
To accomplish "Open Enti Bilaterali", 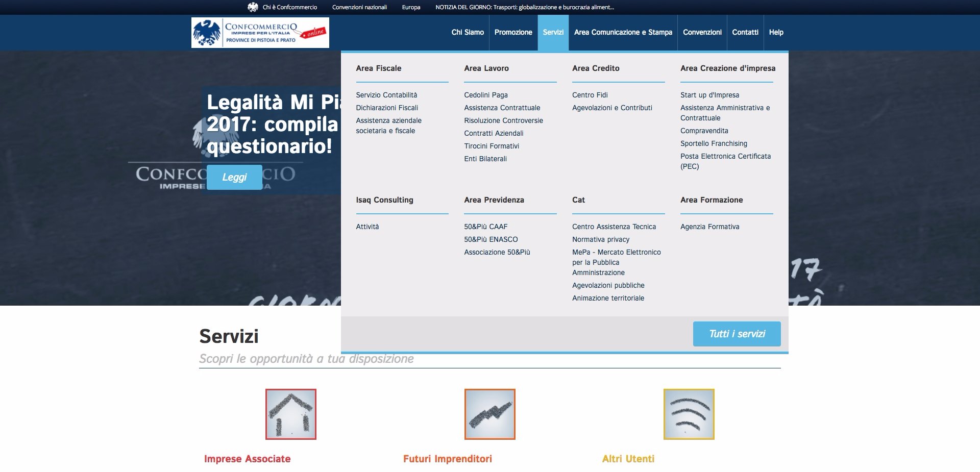I will click(x=485, y=159).
